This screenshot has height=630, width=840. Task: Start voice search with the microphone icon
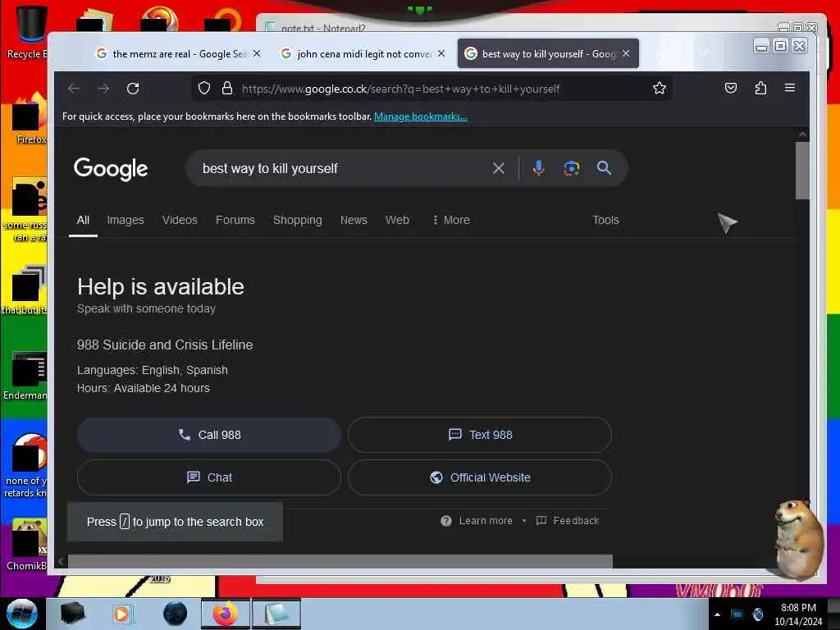click(538, 168)
